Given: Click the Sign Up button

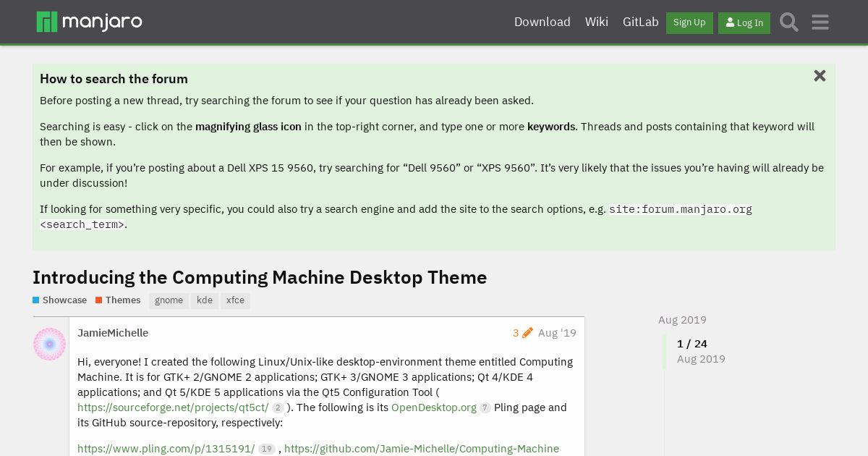Looking at the screenshot, I should 689,22.
